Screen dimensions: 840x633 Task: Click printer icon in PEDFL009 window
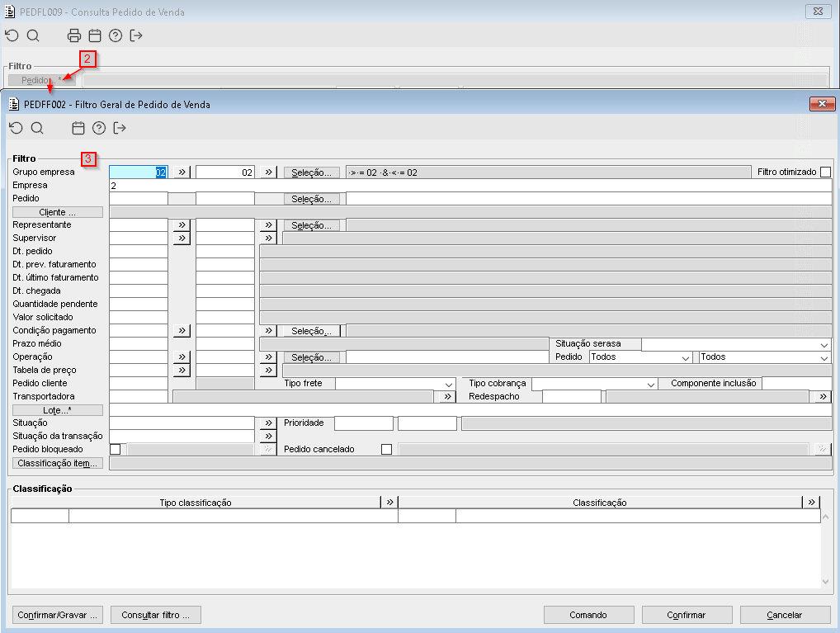point(74,36)
